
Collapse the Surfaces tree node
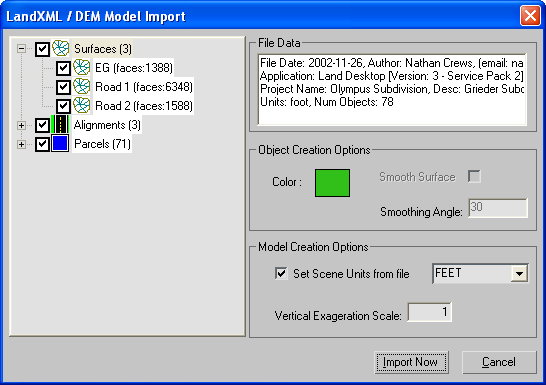coord(21,48)
